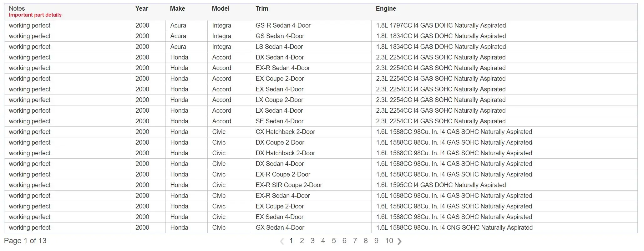
Task: Click the previous page left chevron
Action: [x=282, y=241]
